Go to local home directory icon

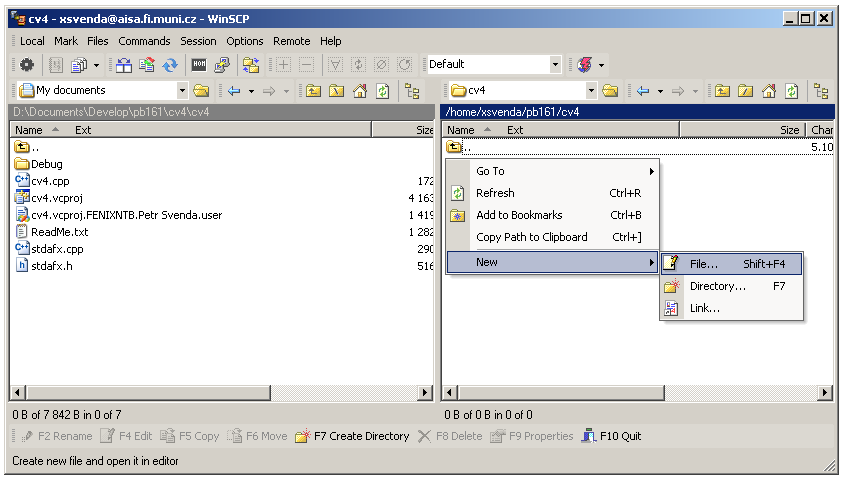(360, 91)
